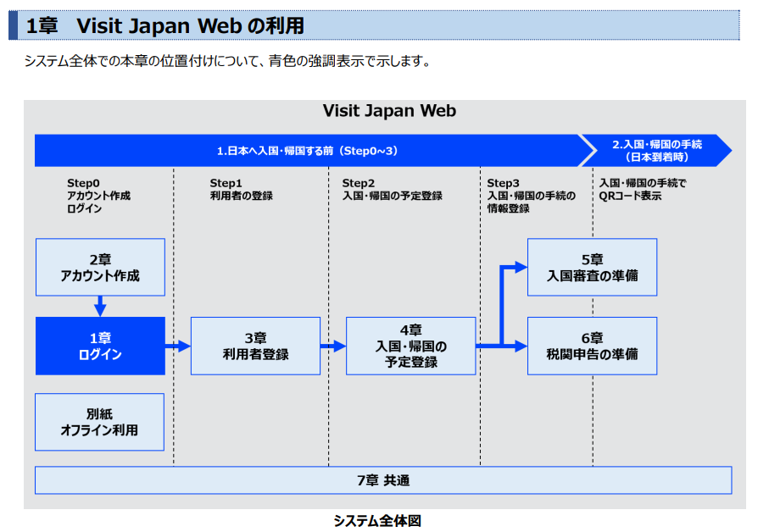Select the Step0 アカウント作成 ログイン label
The width and height of the screenshot is (758, 532).
(x=98, y=196)
